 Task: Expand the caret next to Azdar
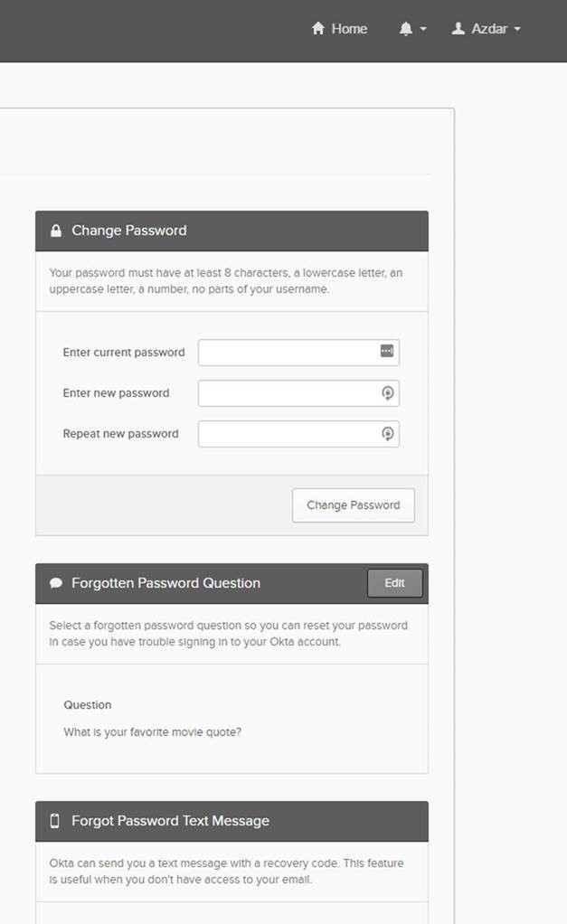tap(517, 30)
